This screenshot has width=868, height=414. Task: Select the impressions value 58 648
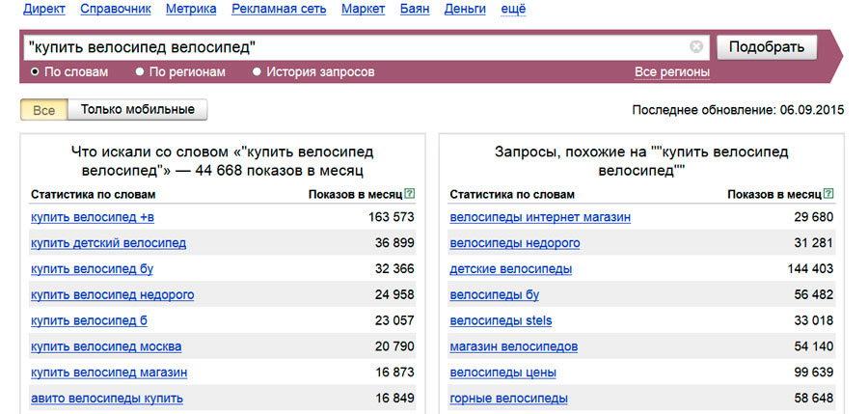click(x=813, y=399)
